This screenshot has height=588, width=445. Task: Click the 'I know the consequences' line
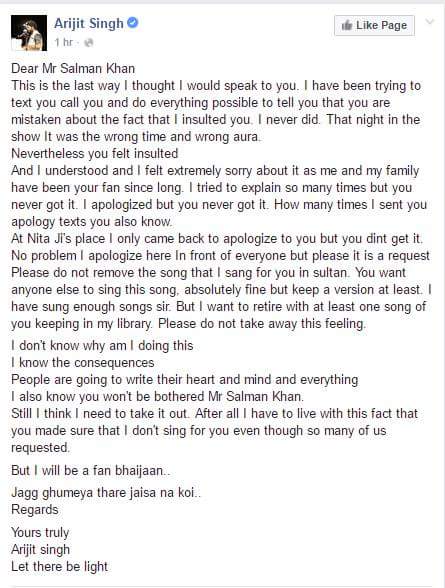tap(82, 363)
